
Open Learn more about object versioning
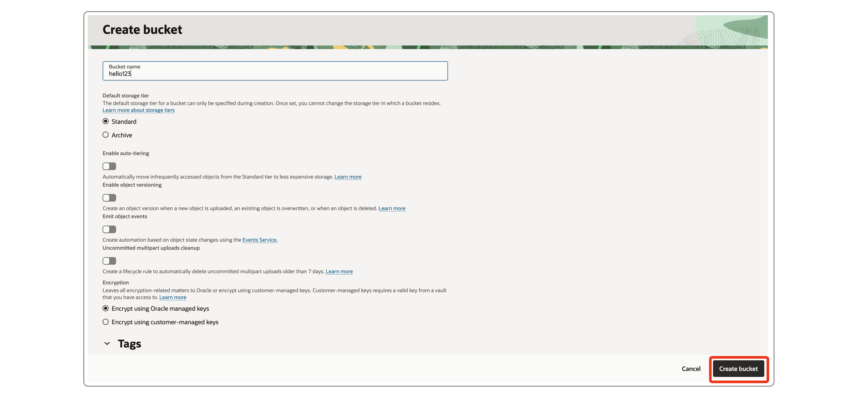(392, 208)
